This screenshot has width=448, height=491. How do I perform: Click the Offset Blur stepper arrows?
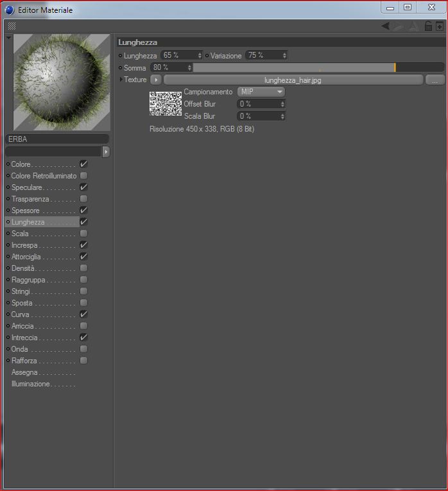(282, 104)
